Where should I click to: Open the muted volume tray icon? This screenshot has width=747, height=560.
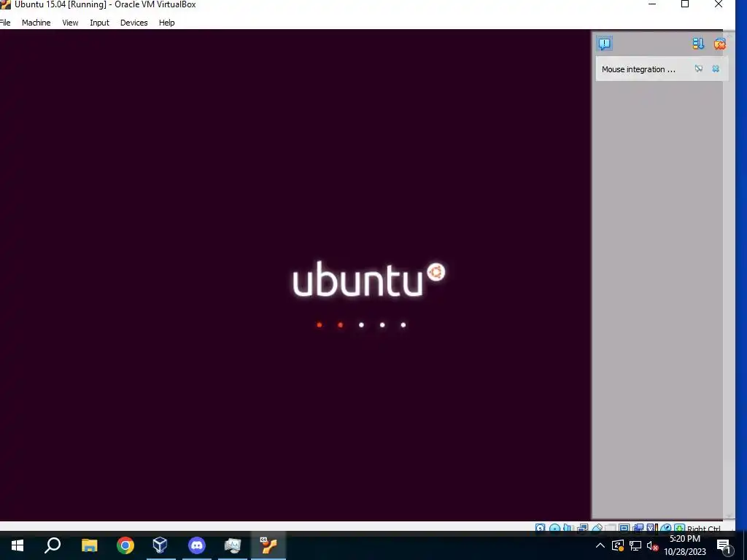coord(652,545)
